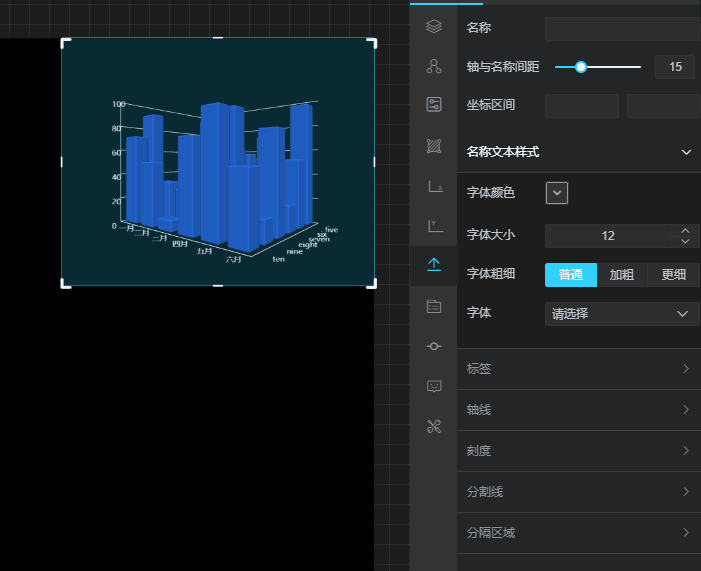The height and width of the screenshot is (571, 701).
Task: Expand the 标签 section
Action: [x=579, y=369]
